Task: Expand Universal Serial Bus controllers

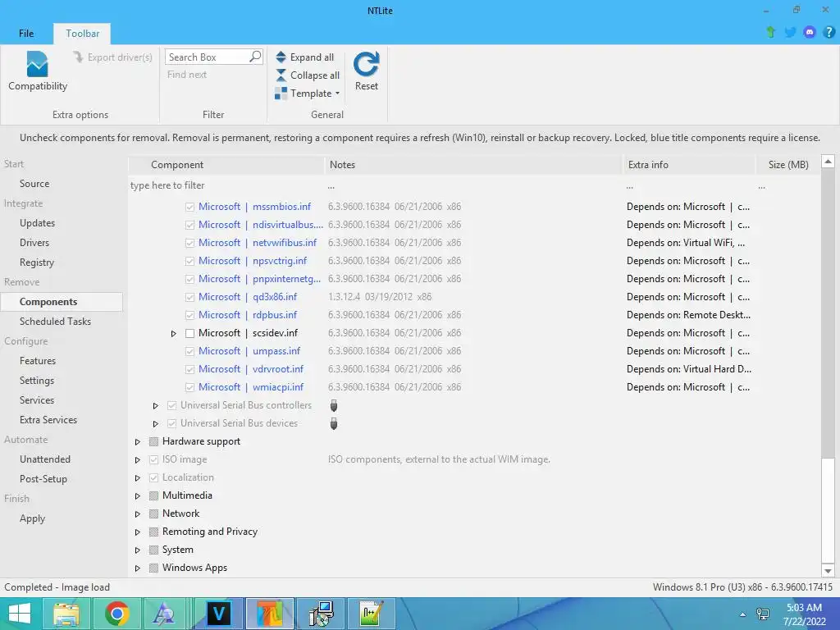Action: pyautogui.click(x=155, y=406)
